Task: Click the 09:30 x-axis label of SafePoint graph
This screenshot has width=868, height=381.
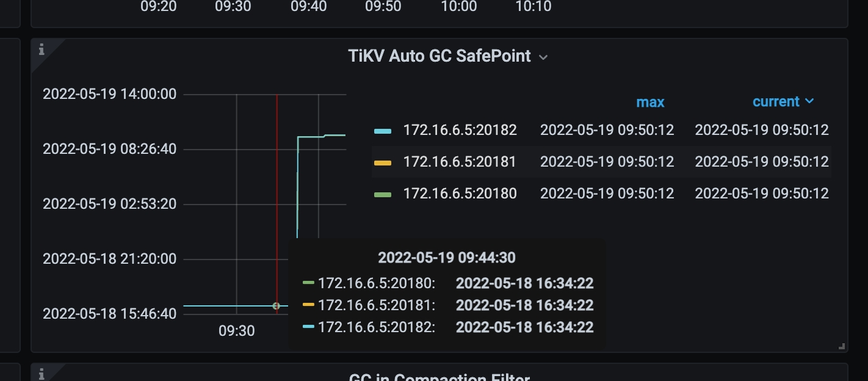Action: (x=236, y=331)
